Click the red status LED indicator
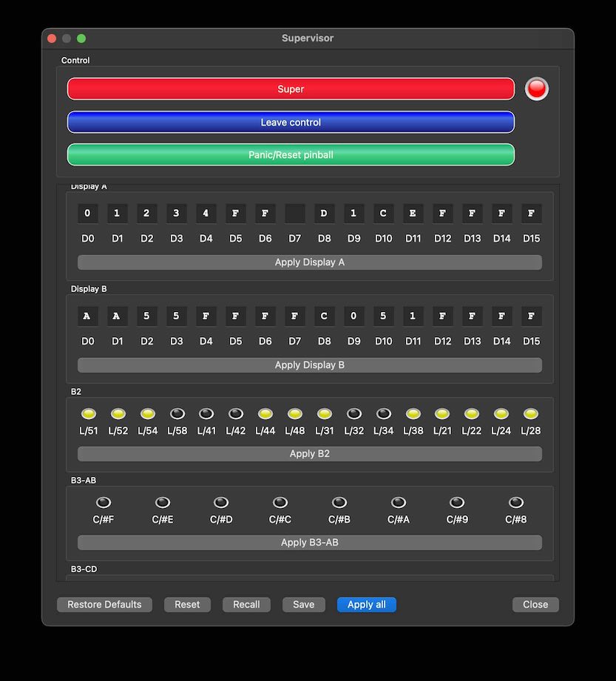Viewport: 616px width, 681px height. click(536, 88)
